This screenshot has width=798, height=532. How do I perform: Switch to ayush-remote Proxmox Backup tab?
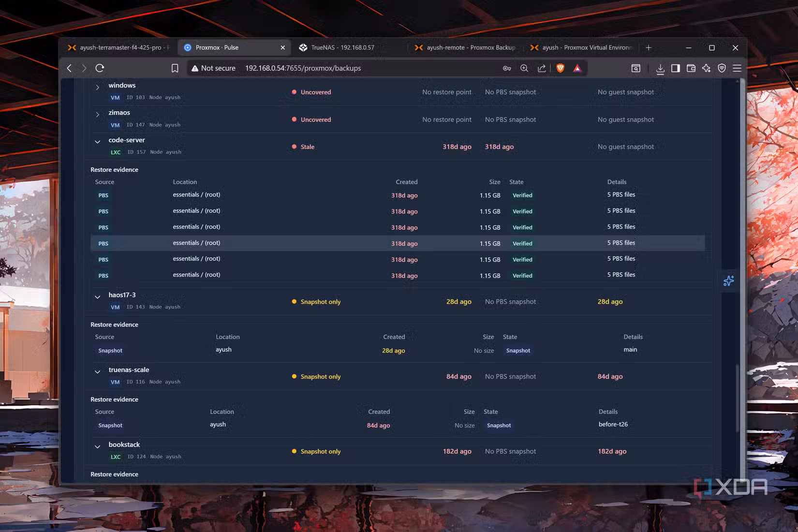pos(465,47)
